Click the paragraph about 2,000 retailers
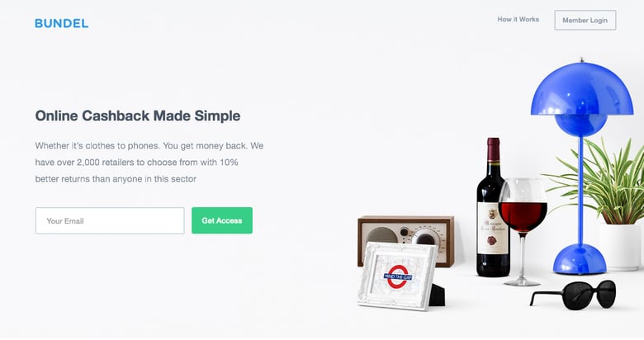This screenshot has width=644, height=340. [149, 163]
